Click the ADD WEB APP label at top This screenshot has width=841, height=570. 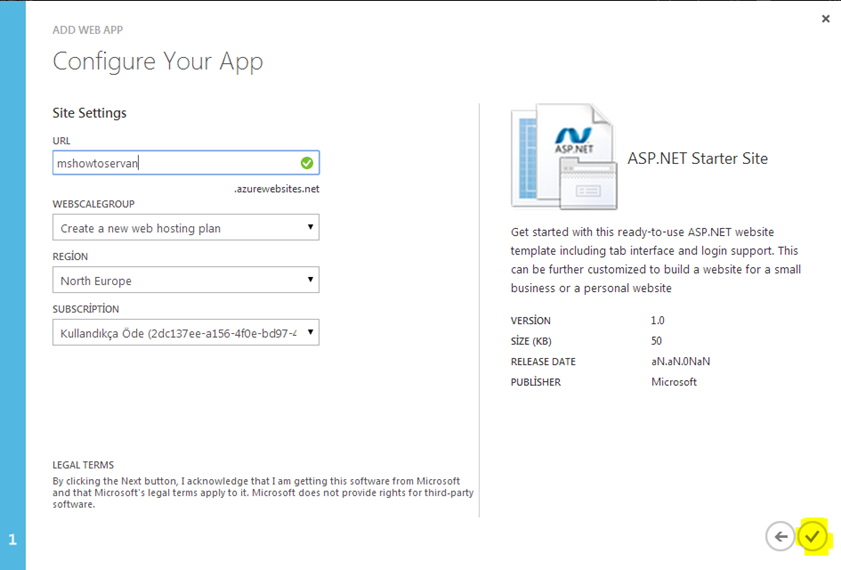tap(94, 30)
